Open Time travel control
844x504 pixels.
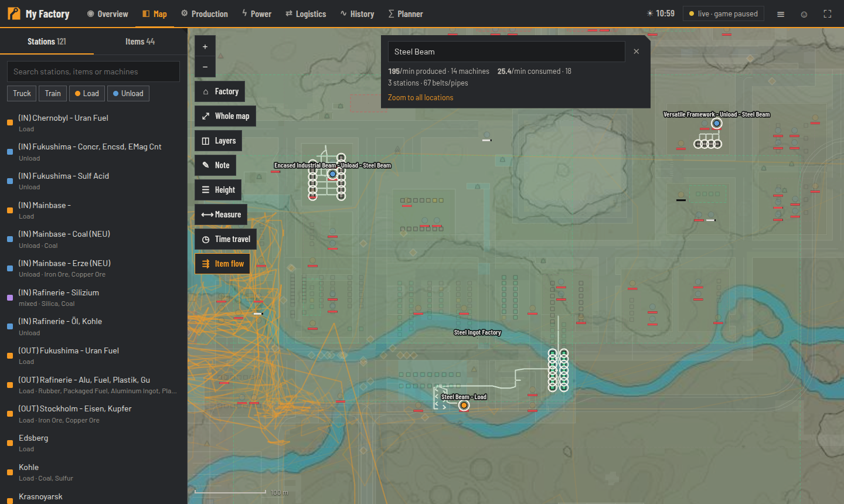pyautogui.click(x=226, y=239)
